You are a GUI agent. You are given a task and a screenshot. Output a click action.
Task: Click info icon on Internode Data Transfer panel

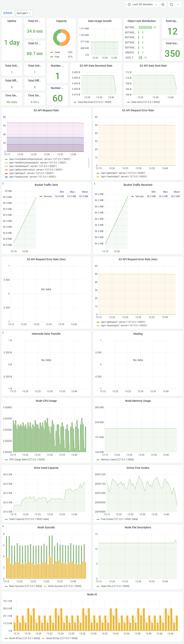tap(3, 333)
